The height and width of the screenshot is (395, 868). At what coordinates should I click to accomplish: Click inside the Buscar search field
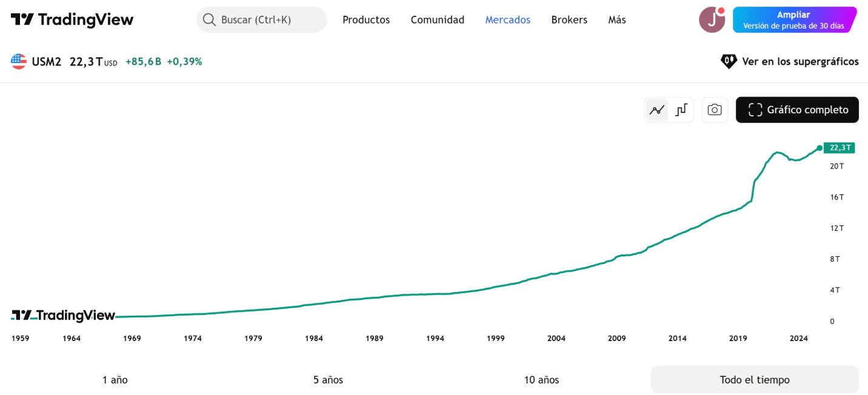[261, 19]
